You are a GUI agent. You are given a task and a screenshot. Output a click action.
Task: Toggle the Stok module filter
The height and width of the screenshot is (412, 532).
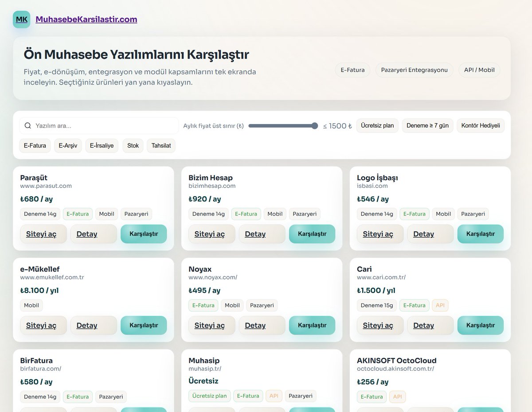tap(133, 146)
